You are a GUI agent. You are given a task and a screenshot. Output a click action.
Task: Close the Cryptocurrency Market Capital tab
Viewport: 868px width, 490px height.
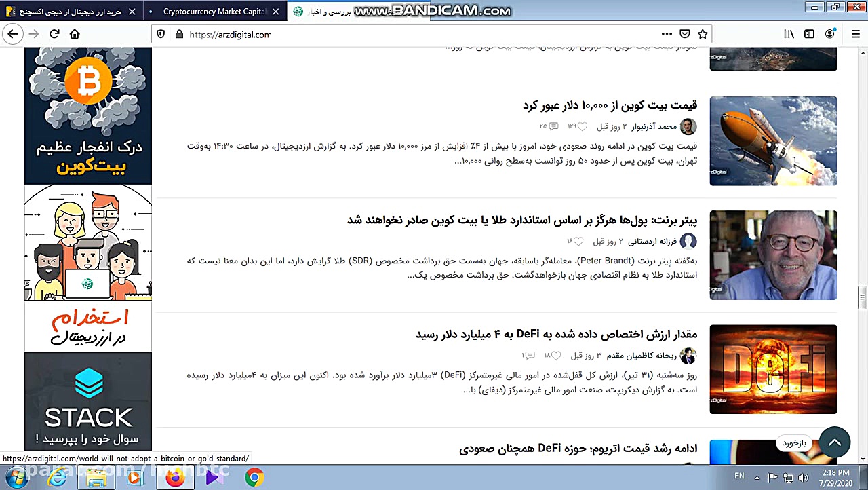point(275,12)
